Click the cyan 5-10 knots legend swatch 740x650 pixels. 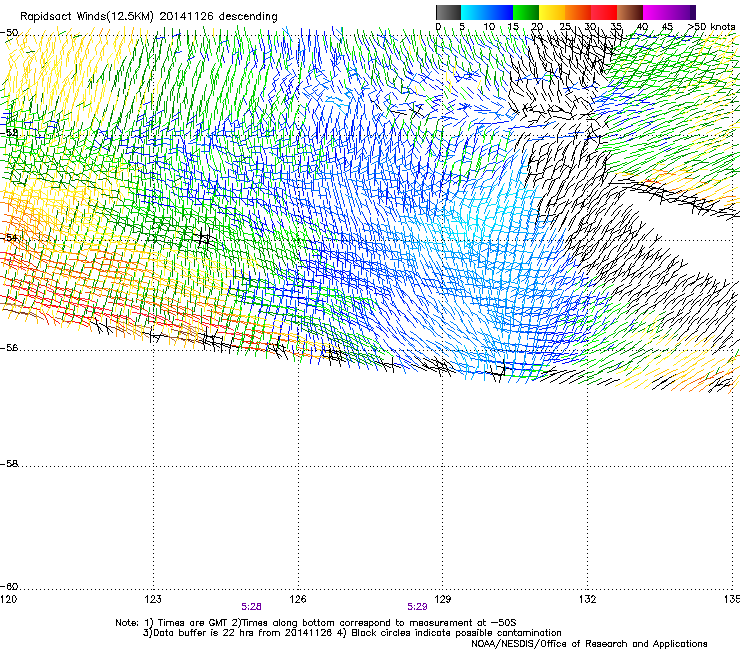coord(474,12)
